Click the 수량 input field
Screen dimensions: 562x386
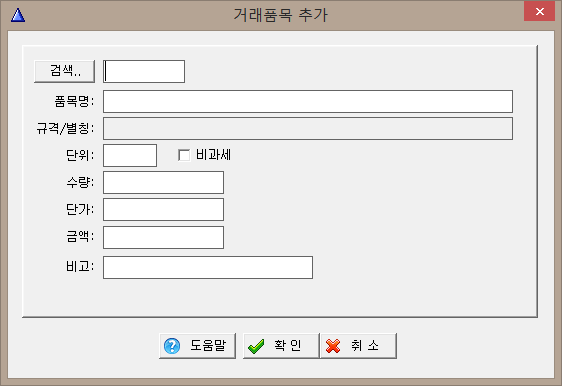pos(163,182)
